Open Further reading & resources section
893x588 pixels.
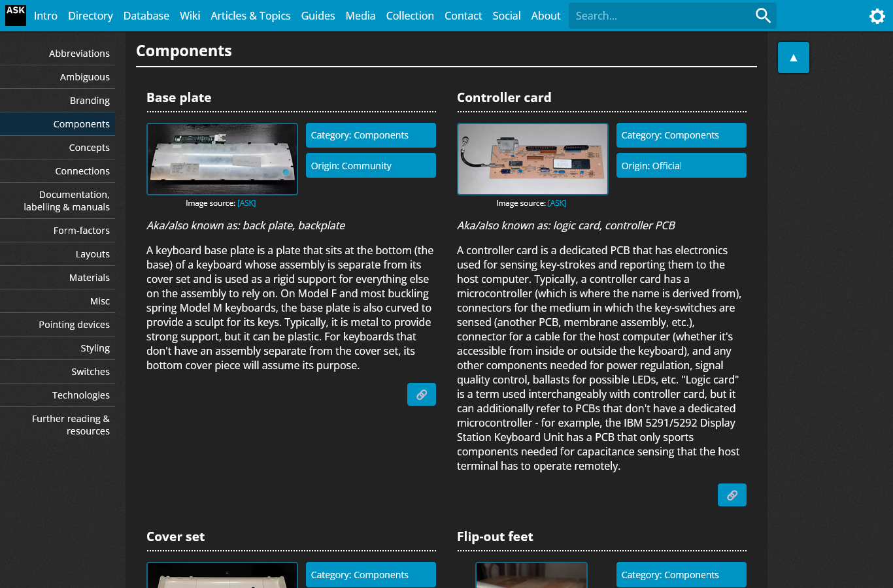coord(58,425)
